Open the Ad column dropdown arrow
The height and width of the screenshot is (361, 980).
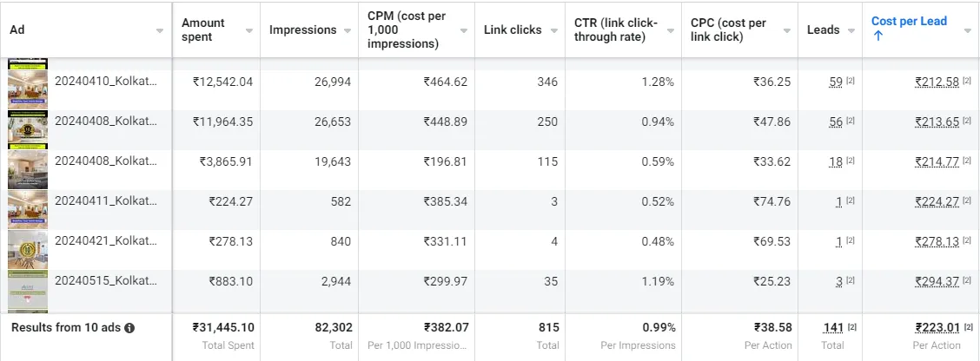tap(159, 30)
